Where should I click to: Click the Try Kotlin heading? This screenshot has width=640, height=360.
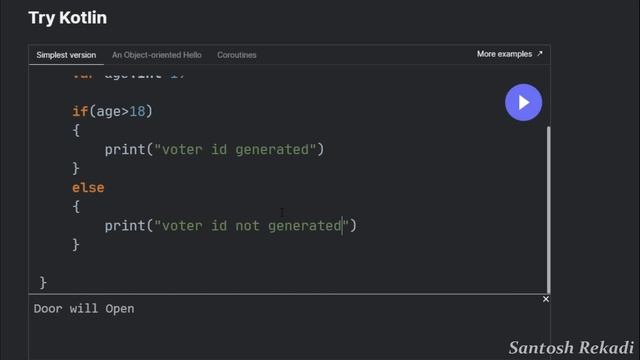tap(68, 18)
